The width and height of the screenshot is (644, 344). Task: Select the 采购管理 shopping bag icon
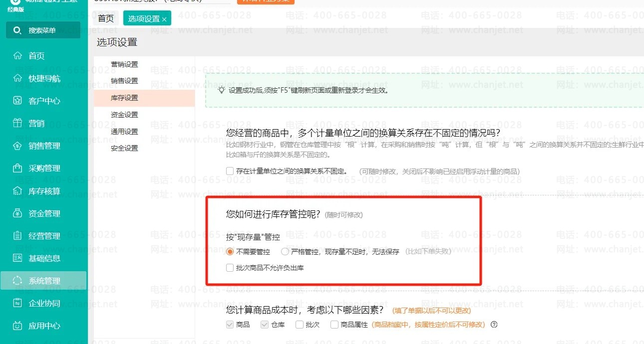(x=18, y=168)
